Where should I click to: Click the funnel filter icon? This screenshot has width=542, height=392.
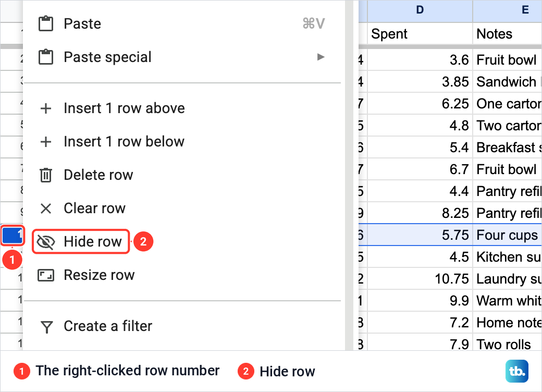(x=46, y=327)
